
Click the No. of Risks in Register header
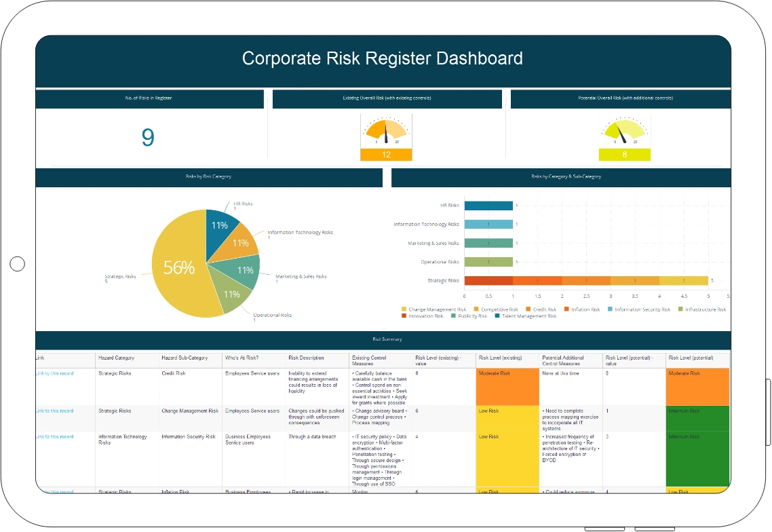(150, 98)
